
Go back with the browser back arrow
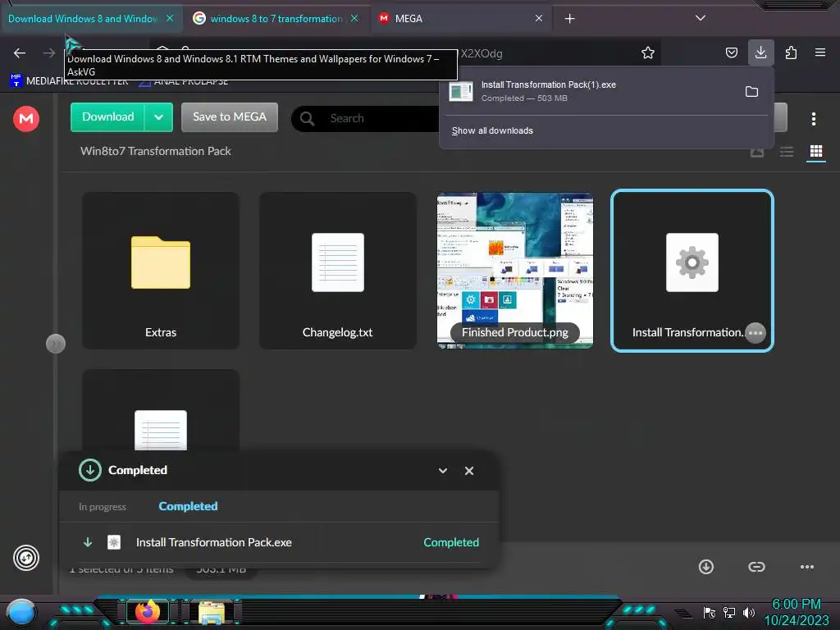pyautogui.click(x=20, y=53)
